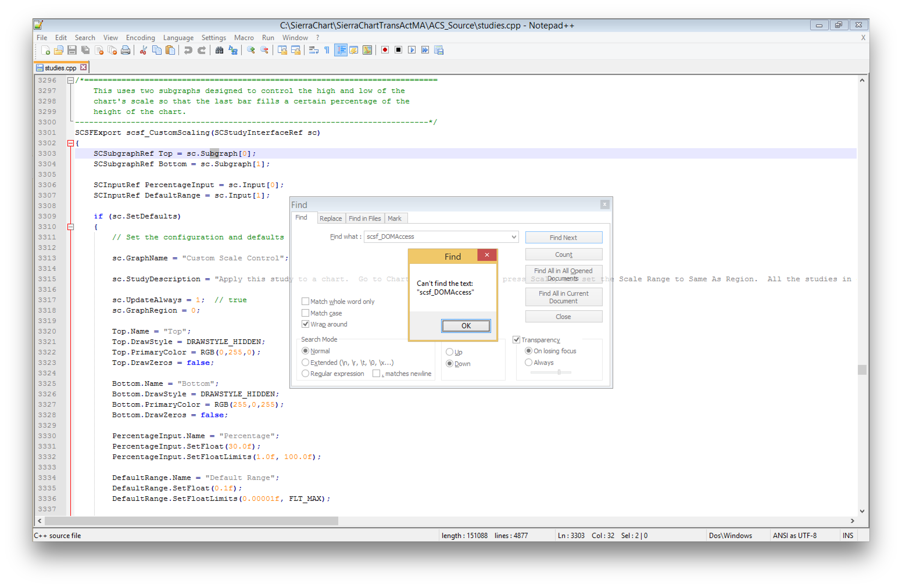902x588 pixels.
Task: Toggle Show All Characters pilcrow icon
Action: tap(327, 50)
